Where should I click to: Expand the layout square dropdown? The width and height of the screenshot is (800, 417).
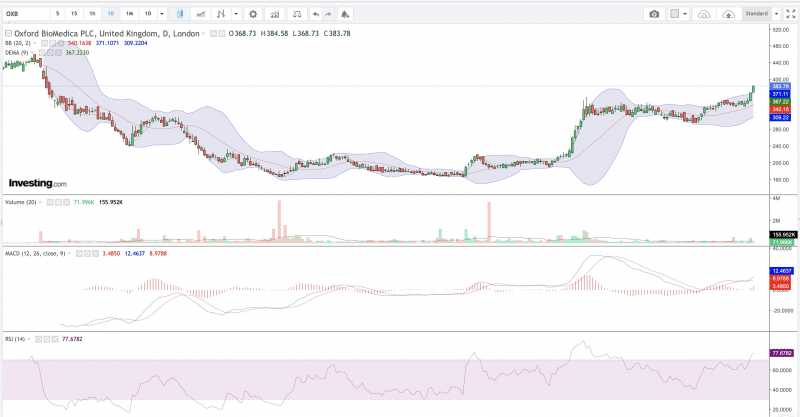click(686, 14)
